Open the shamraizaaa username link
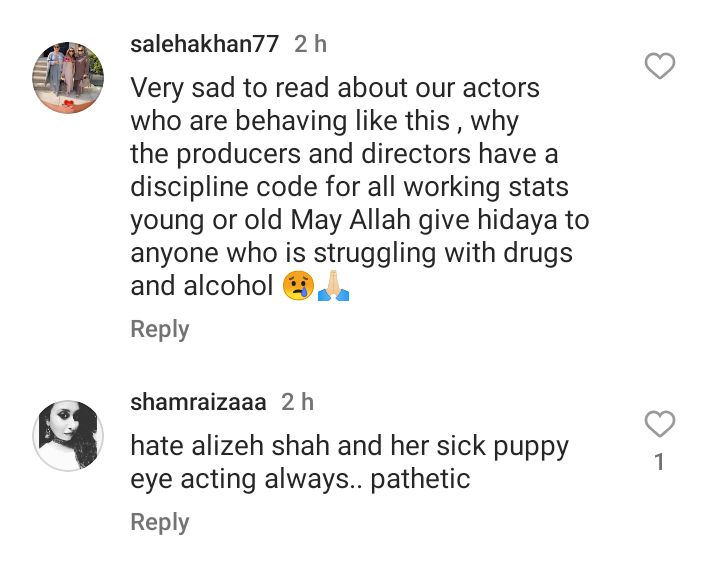 pos(198,402)
